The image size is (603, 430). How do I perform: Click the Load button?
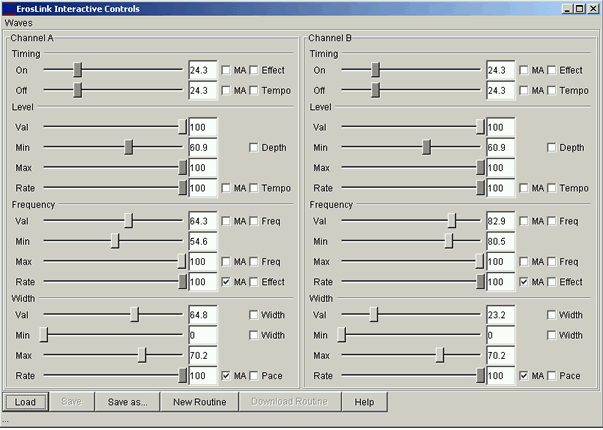tap(25, 402)
